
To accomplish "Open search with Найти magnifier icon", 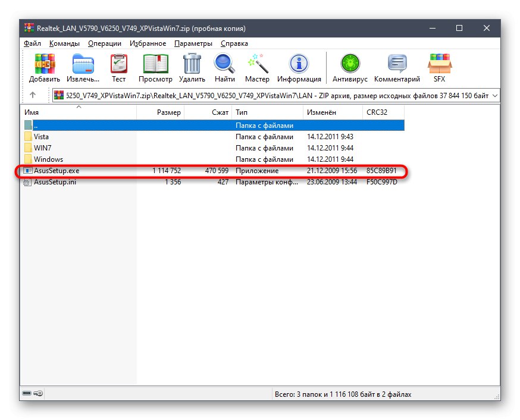I will [224, 64].
